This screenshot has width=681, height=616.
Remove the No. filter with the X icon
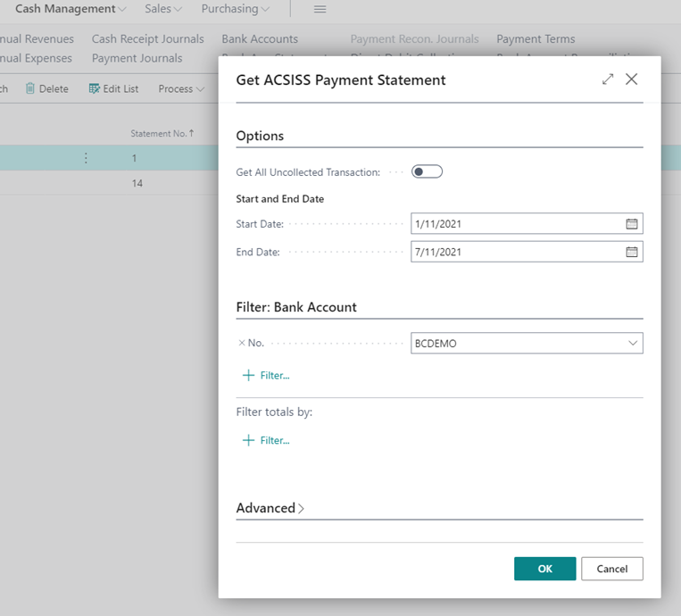coord(241,344)
